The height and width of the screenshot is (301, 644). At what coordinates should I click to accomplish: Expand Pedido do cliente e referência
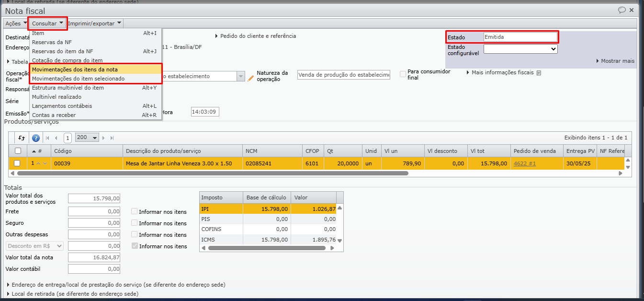pos(255,36)
